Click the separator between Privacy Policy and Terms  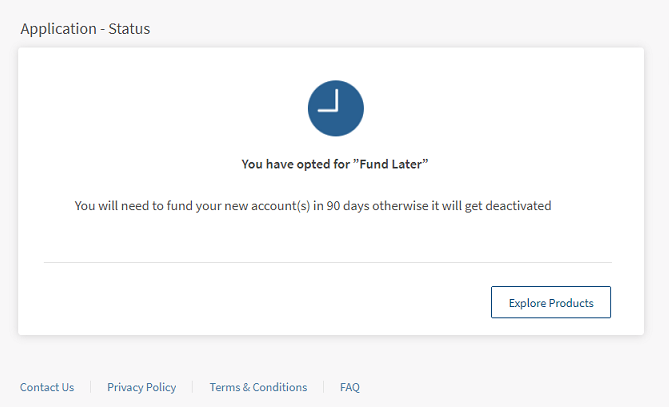coord(193,387)
